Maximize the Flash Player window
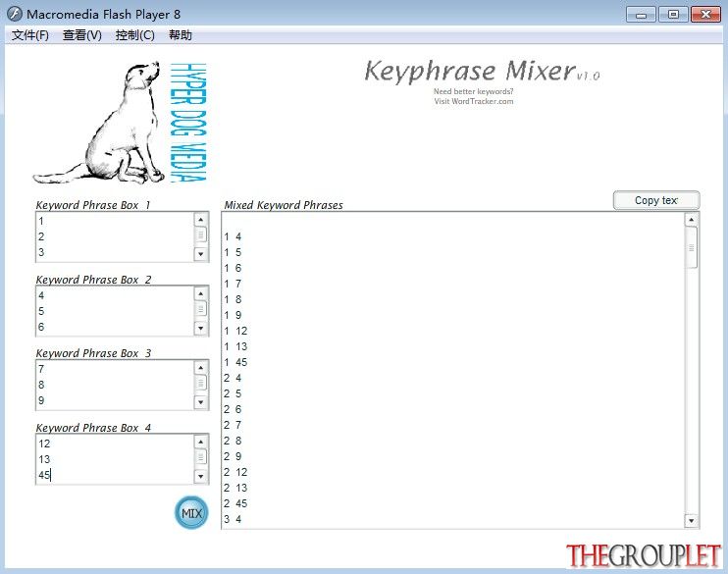Viewport: 728px width, 574px height. tap(673, 15)
